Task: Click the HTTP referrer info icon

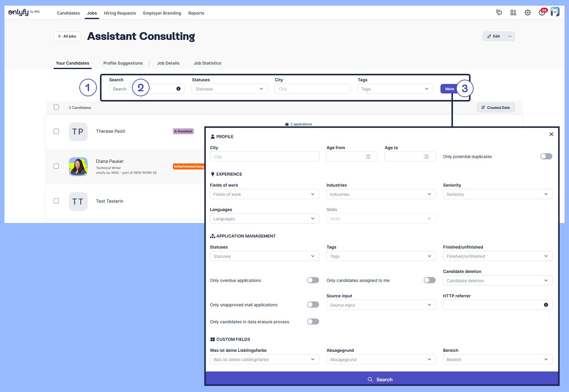Action: 546,305
